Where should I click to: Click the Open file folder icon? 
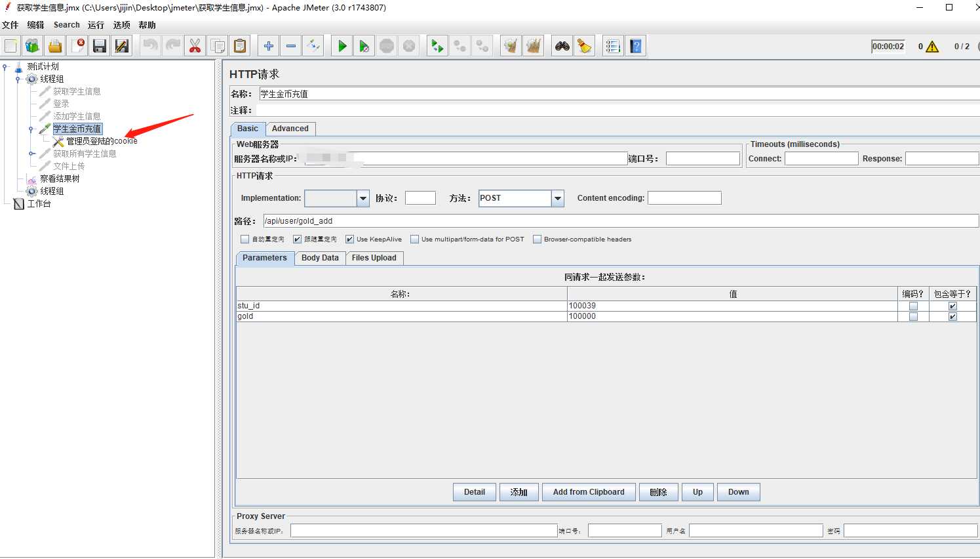click(55, 46)
